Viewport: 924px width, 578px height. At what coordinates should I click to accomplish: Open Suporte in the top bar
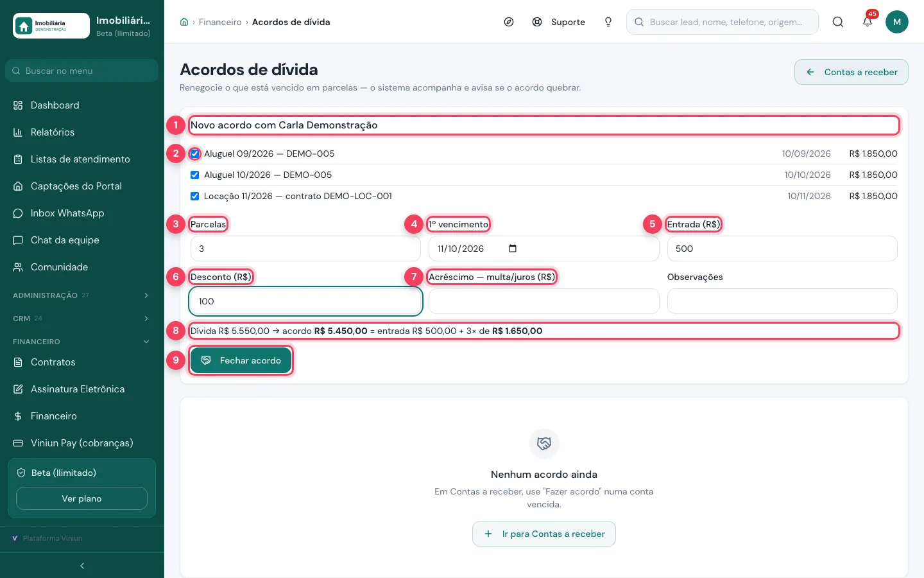tap(558, 22)
